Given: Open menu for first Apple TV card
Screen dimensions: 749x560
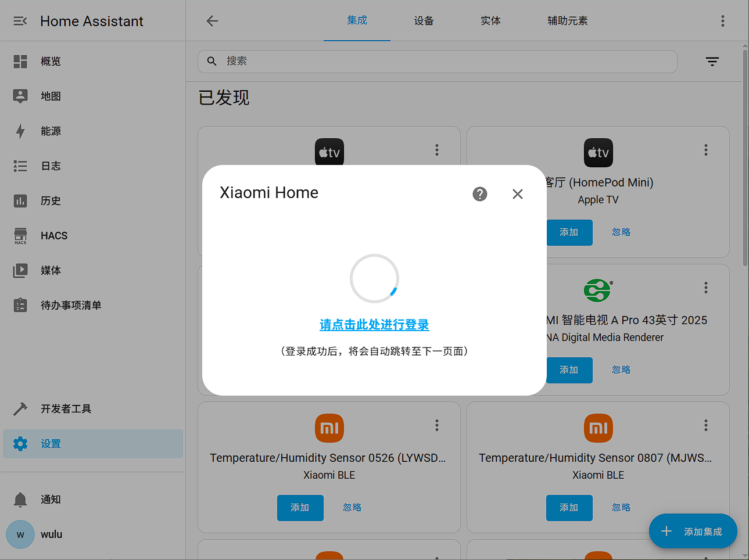Looking at the screenshot, I should [x=437, y=150].
